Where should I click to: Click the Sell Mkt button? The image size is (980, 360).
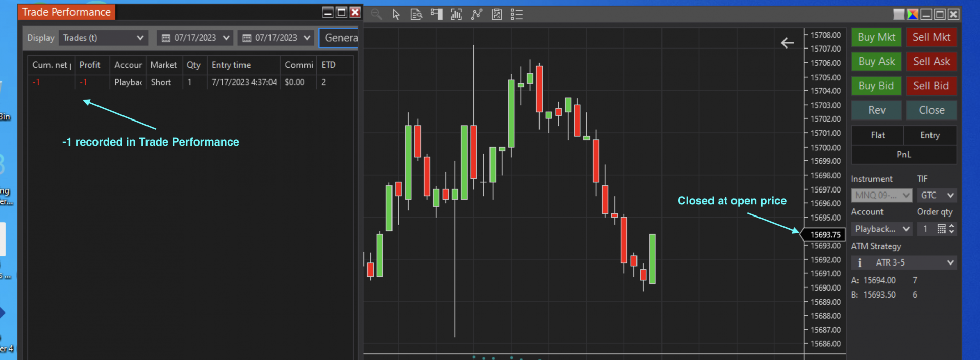[932, 37]
